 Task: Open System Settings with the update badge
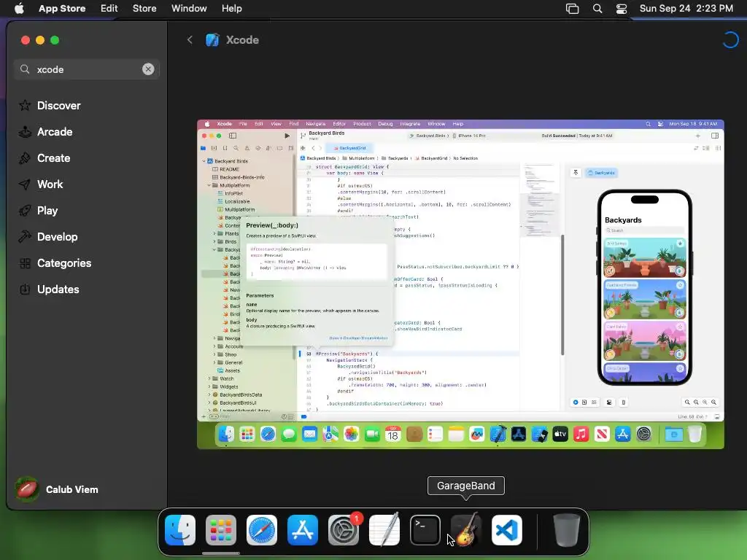click(x=344, y=530)
